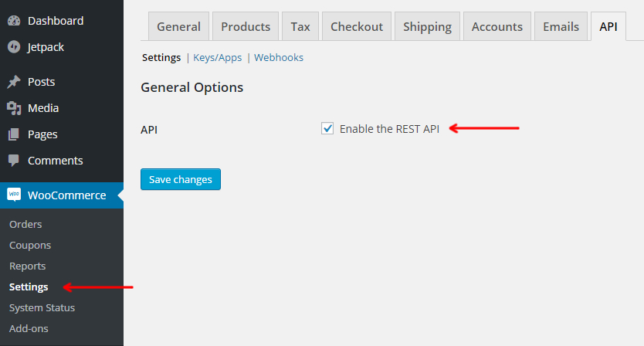Click the Comments speech bubble icon
The image size is (644, 346).
click(x=14, y=161)
